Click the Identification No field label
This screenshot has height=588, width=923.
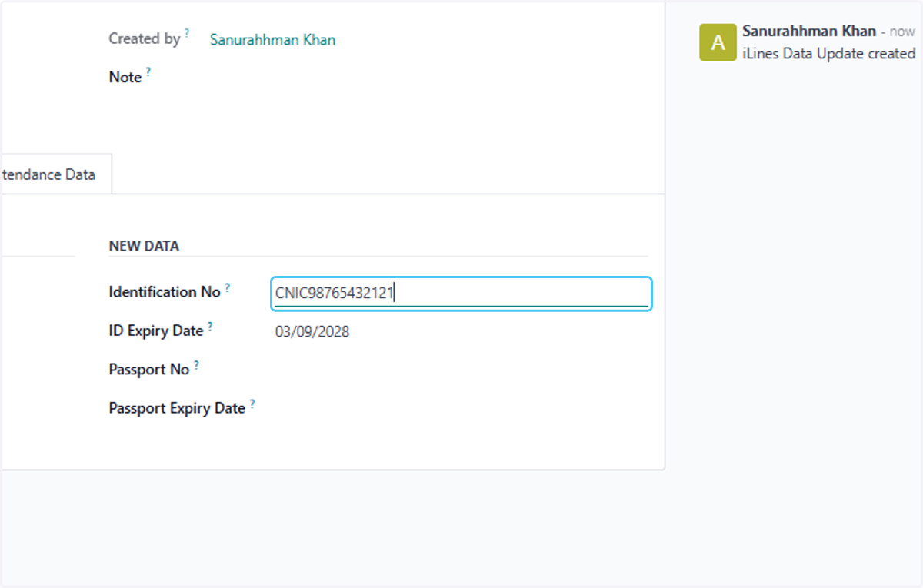165,292
